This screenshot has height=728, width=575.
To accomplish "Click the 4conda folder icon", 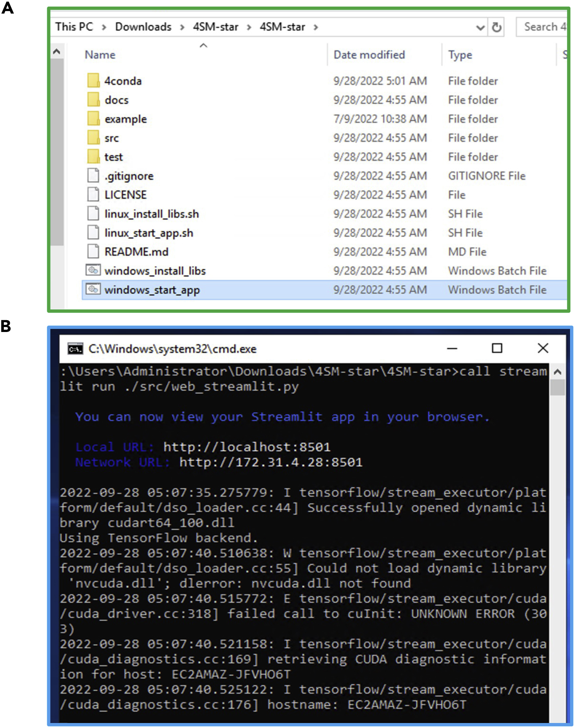I will 93,80.
